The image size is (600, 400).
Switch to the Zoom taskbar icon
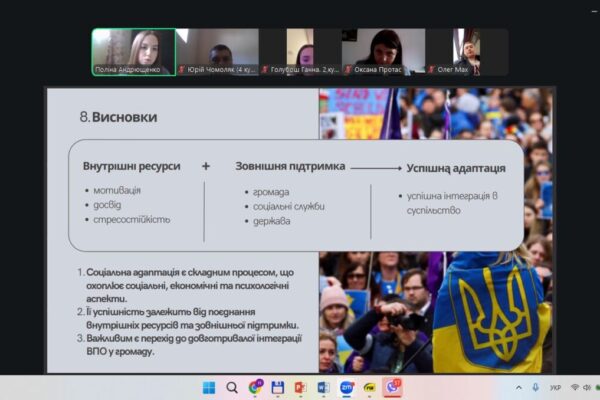pos(346,387)
